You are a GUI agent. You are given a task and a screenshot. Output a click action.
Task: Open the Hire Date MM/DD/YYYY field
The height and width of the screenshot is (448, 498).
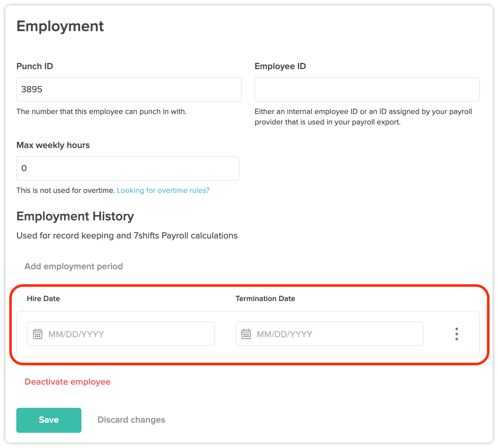(121, 334)
